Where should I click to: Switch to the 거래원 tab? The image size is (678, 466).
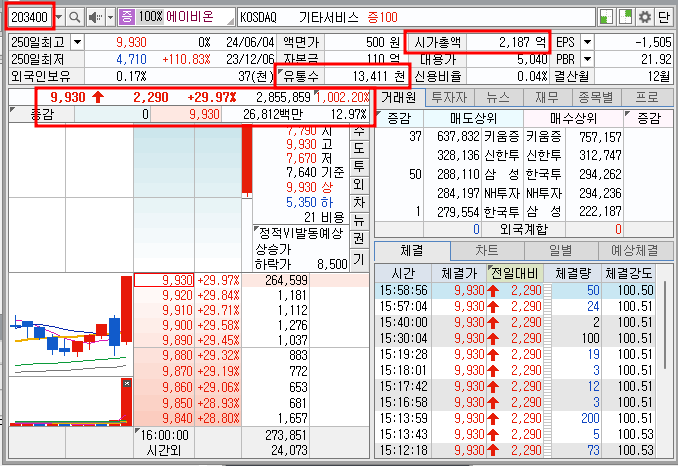point(399,97)
